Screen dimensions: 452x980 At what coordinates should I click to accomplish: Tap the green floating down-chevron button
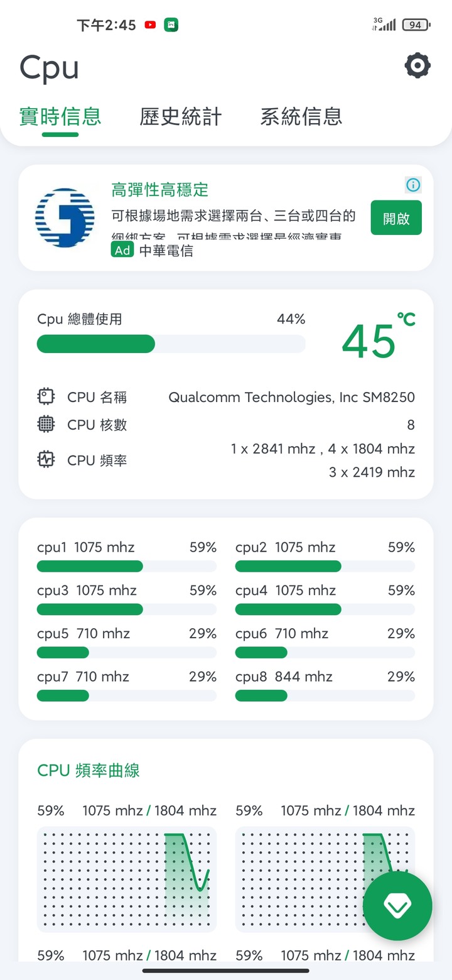pos(397,906)
